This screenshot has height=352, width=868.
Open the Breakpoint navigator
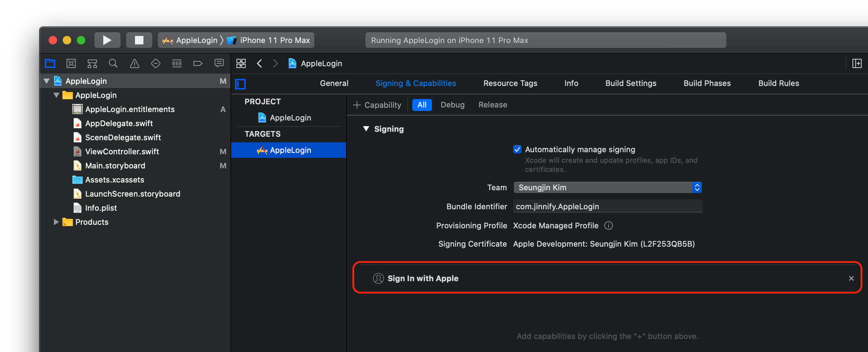[x=198, y=63]
